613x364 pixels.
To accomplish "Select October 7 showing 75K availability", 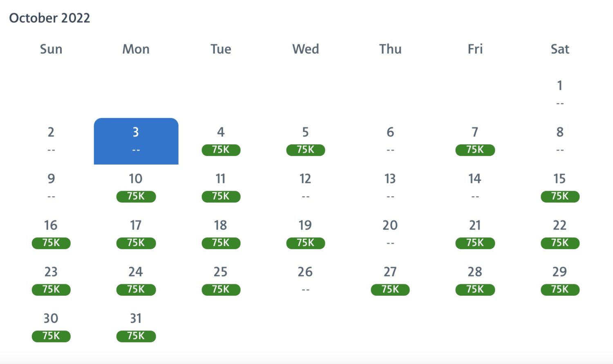I will pos(475,141).
